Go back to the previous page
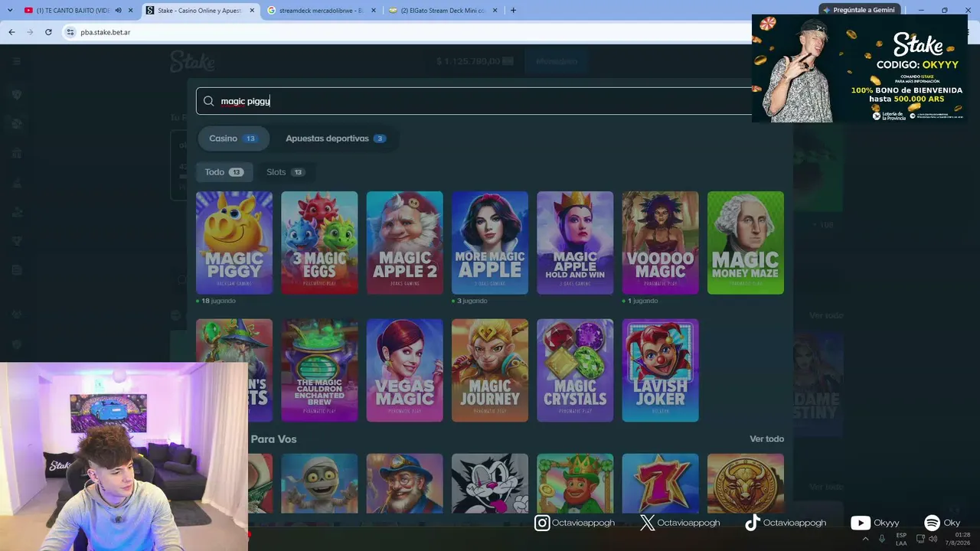 coord(11,32)
